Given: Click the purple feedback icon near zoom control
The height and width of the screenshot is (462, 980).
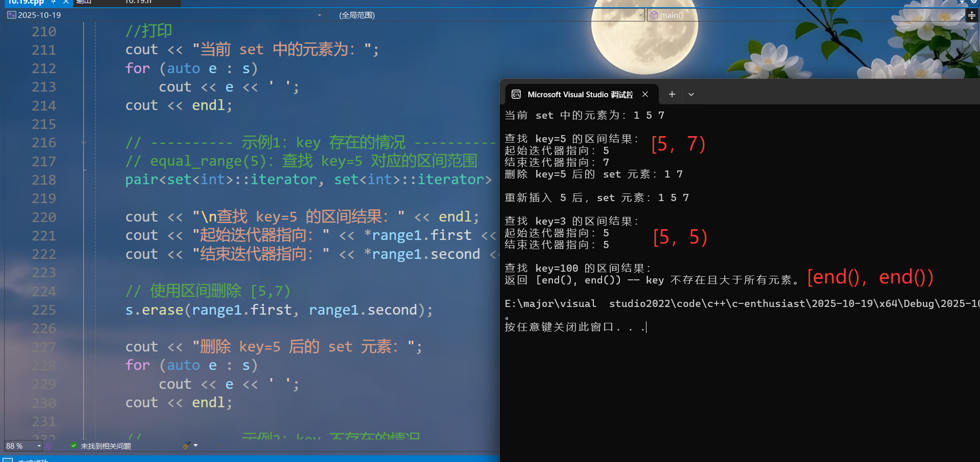Looking at the screenshot, I should (50, 446).
